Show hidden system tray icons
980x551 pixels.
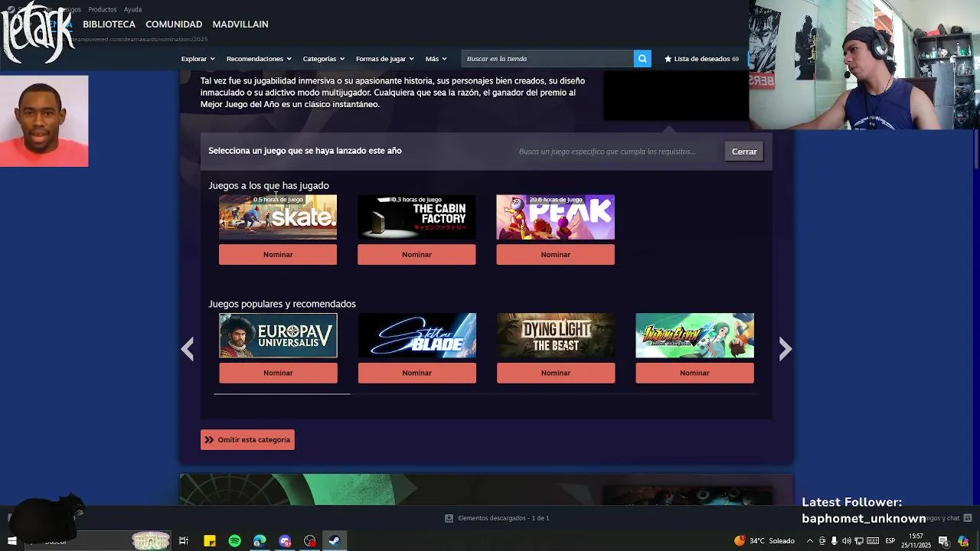point(810,541)
